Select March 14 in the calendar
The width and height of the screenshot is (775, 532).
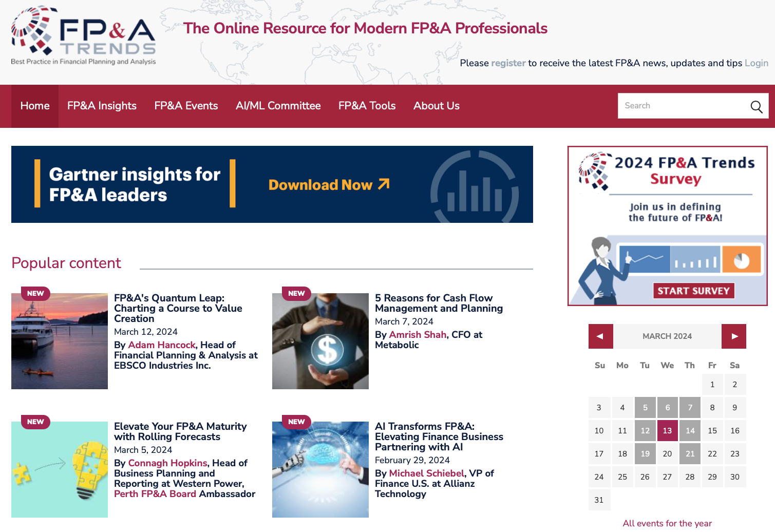(x=690, y=431)
